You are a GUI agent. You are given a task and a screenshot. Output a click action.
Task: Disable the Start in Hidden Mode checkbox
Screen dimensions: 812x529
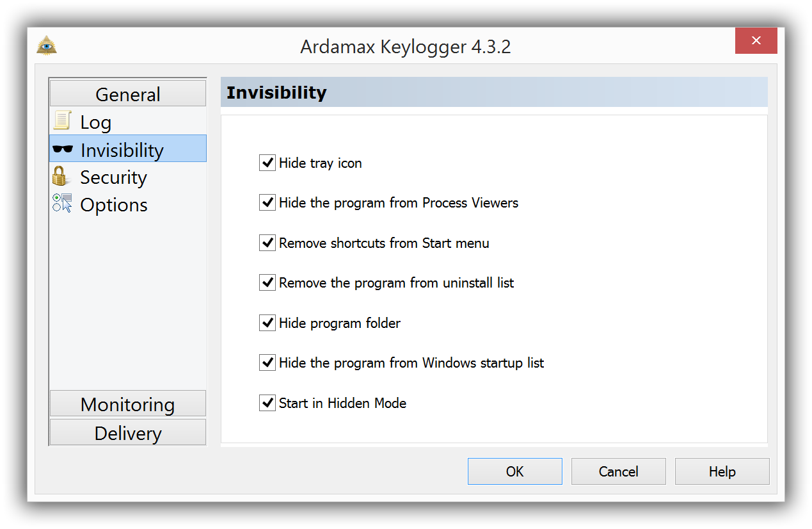tap(267, 403)
